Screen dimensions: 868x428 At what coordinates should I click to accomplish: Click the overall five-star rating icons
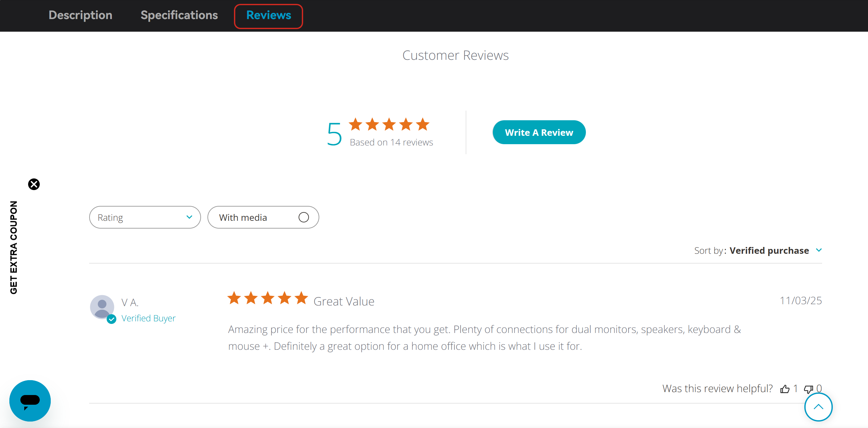click(389, 124)
